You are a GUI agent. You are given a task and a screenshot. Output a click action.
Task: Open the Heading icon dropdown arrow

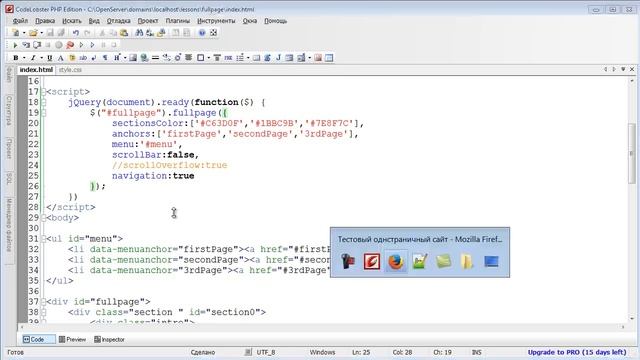pos(125,58)
